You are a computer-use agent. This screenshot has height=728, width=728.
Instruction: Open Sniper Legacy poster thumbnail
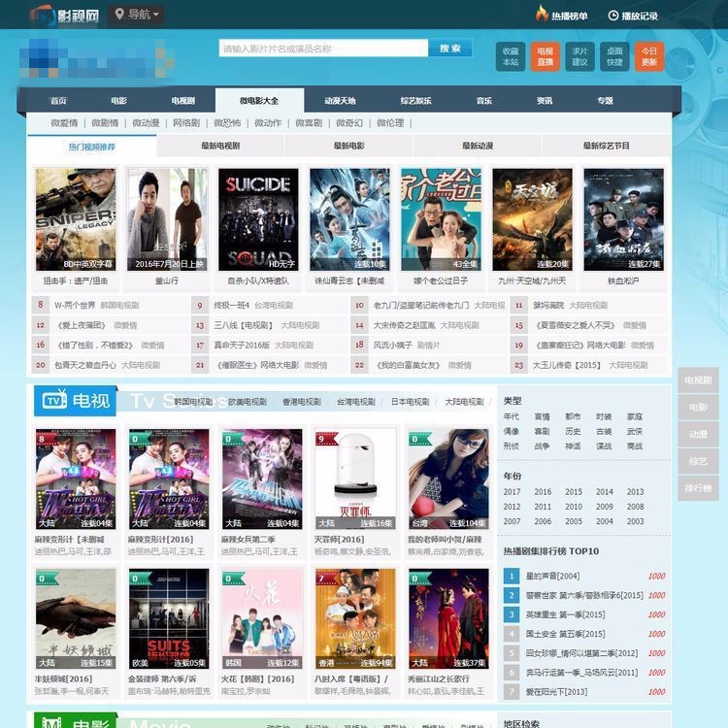pos(76,219)
